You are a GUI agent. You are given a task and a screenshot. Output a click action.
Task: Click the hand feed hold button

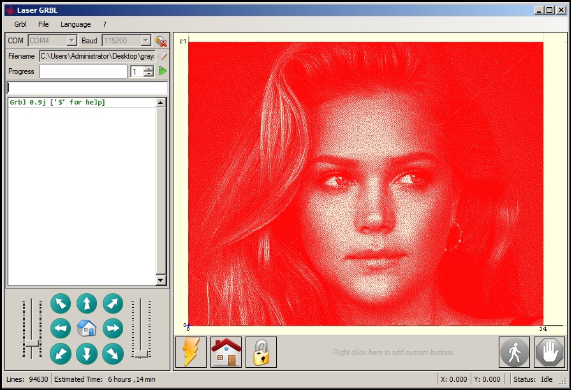[550, 352]
